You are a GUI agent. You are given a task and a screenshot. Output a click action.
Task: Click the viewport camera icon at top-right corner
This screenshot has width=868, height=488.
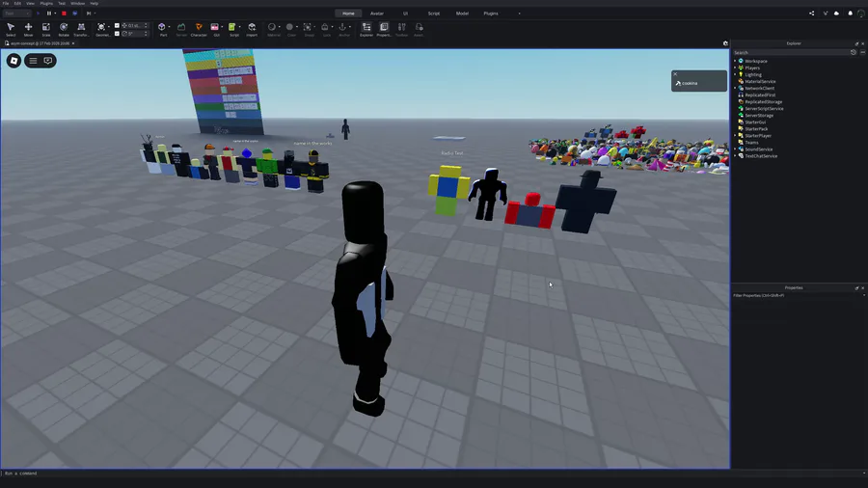click(x=725, y=43)
